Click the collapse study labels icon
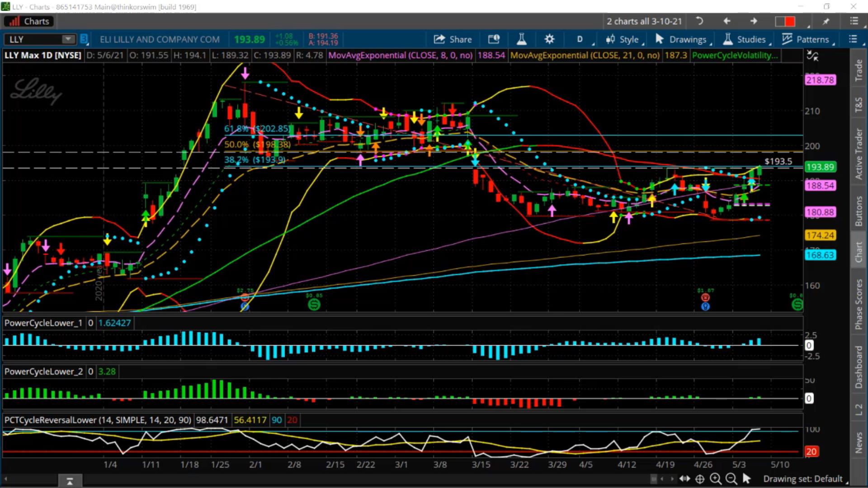Image resolution: width=868 pixels, height=488 pixels. (812, 56)
